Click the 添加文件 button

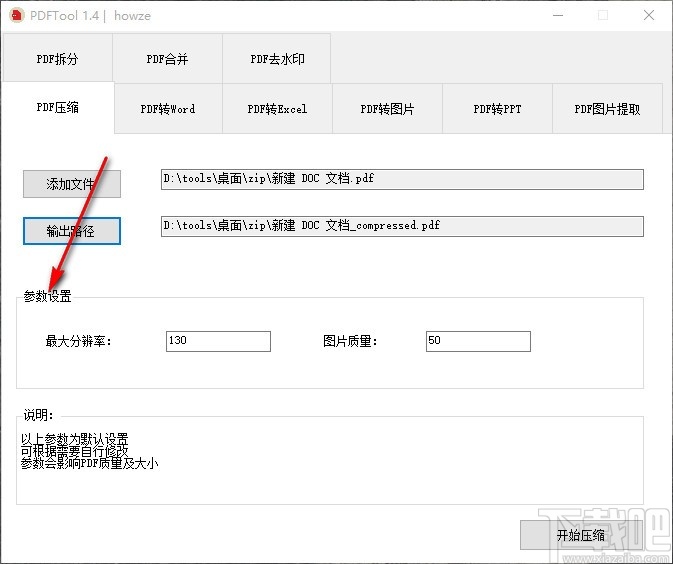[x=72, y=184]
